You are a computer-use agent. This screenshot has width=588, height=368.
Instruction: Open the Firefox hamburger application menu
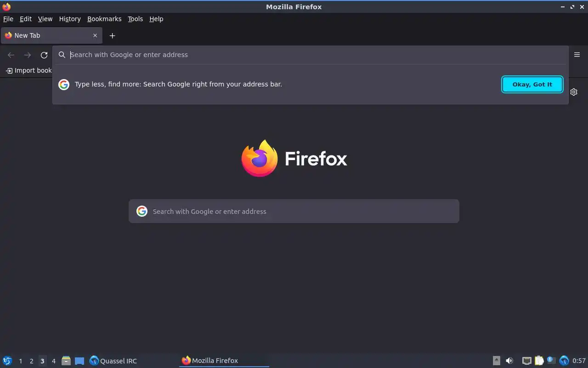tap(577, 55)
